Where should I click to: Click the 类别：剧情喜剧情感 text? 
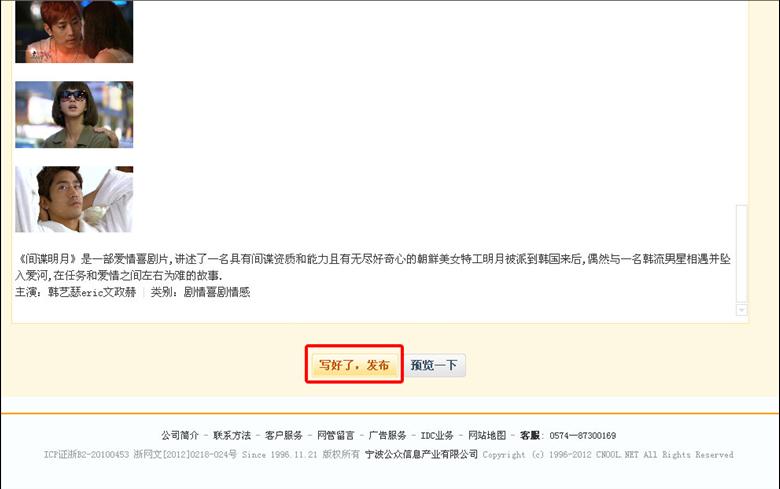tap(200, 292)
